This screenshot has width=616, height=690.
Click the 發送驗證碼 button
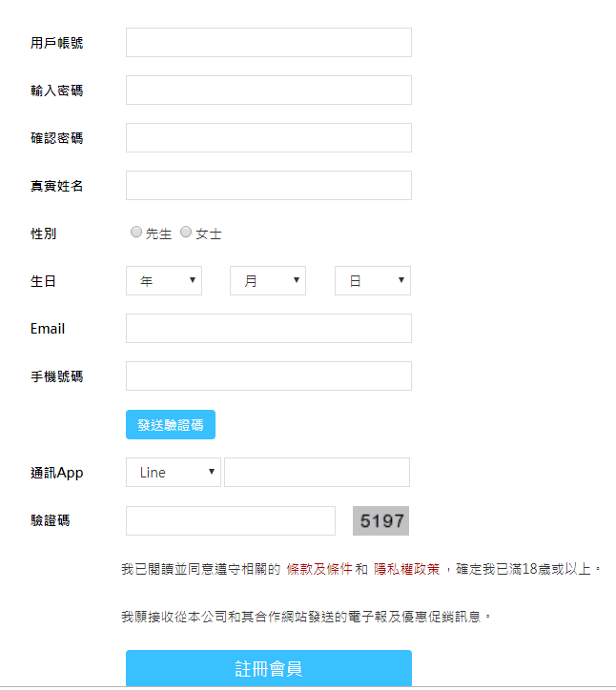click(171, 425)
